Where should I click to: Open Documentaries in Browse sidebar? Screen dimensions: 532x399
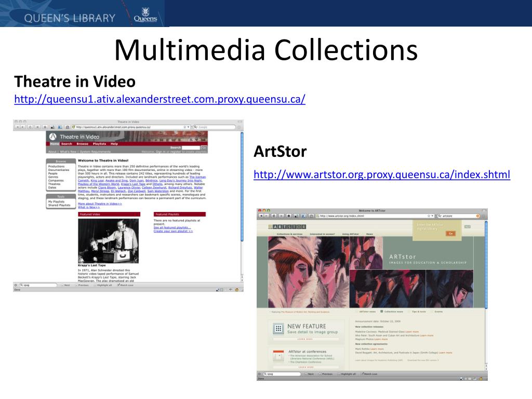pyautogui.click(x=59, y=170)
